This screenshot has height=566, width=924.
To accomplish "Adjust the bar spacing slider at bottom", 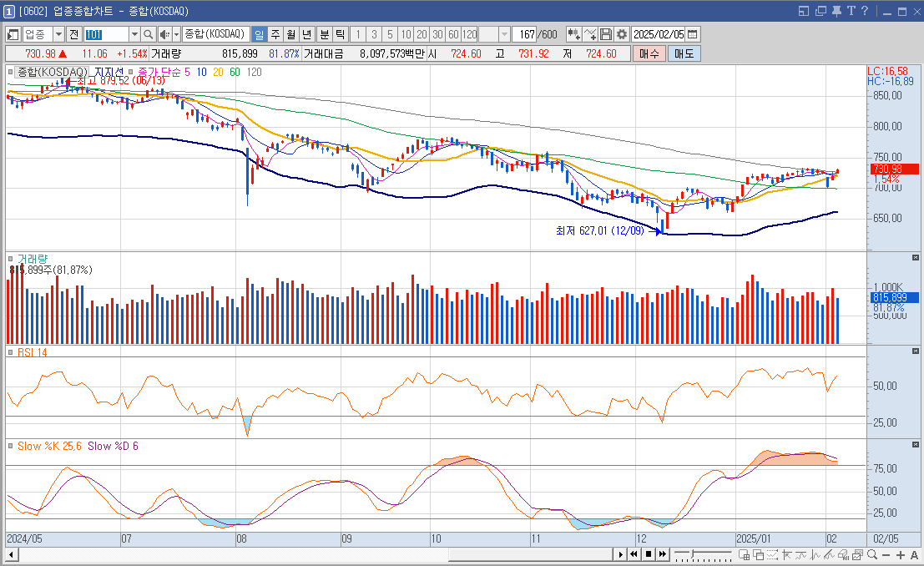I will coord(692,553).
